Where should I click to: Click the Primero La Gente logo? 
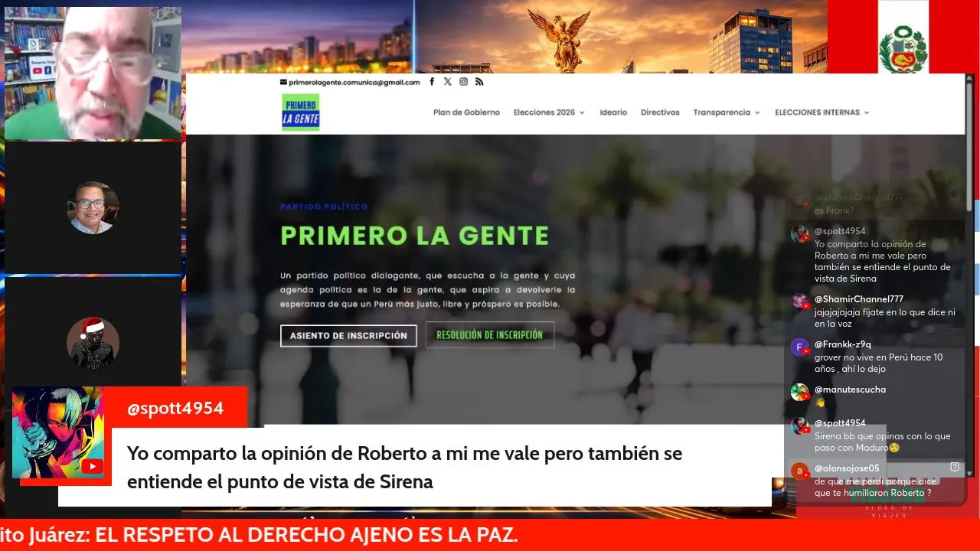[x=300, y=112]
